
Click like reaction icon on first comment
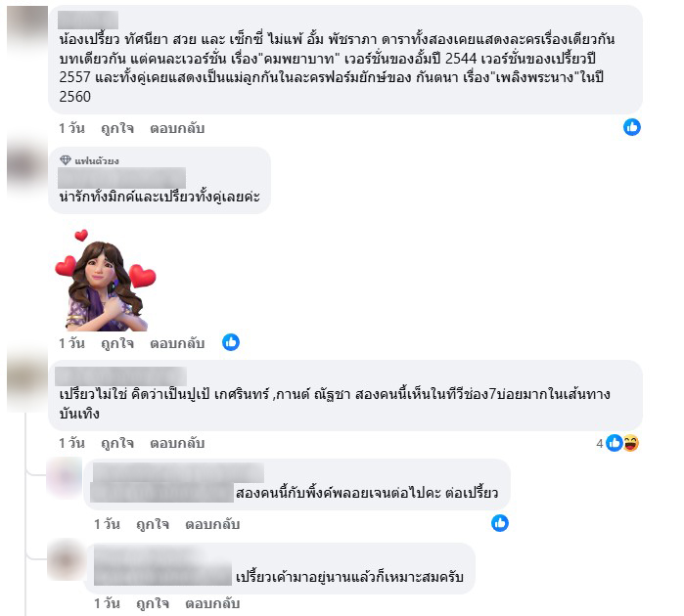(632, 127)
